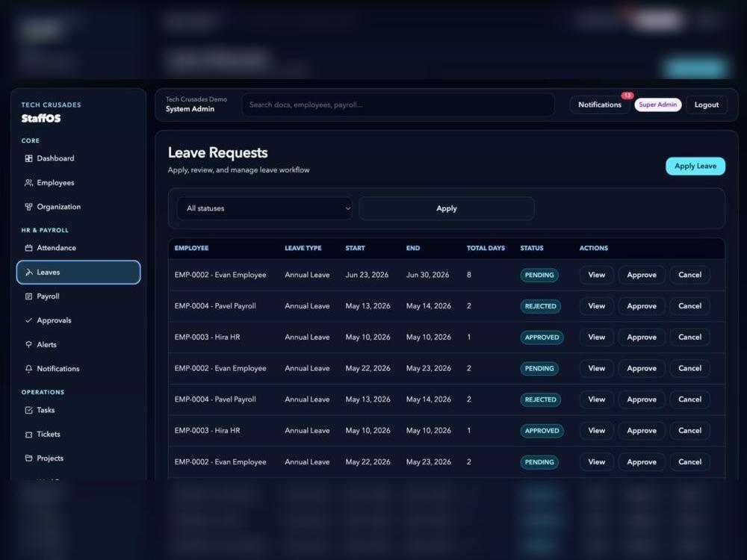Image resolution: width=747 pixels, height=560 pixels.
Task: Click the red notification count badge
Action: (627, 96)
